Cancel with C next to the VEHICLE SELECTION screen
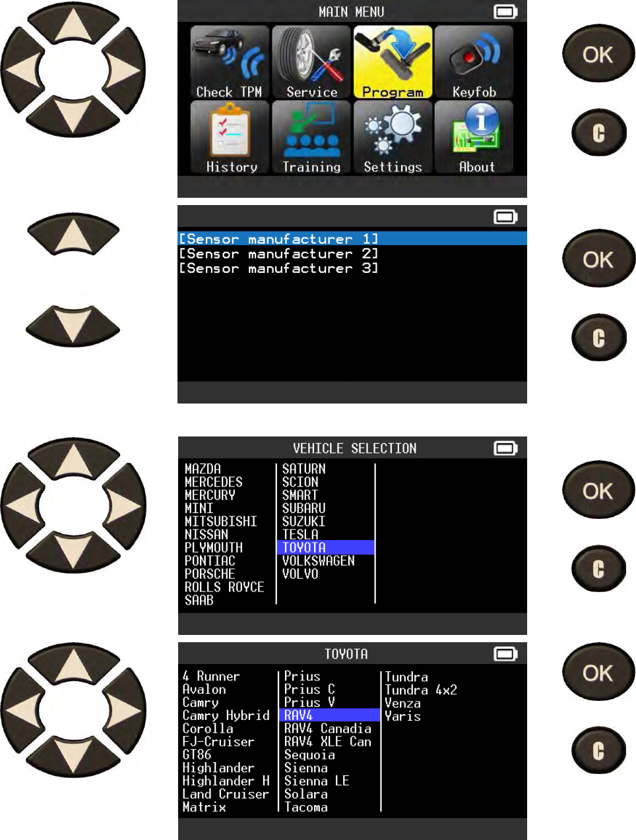This screenshot has width=636, height=840. 598,569
